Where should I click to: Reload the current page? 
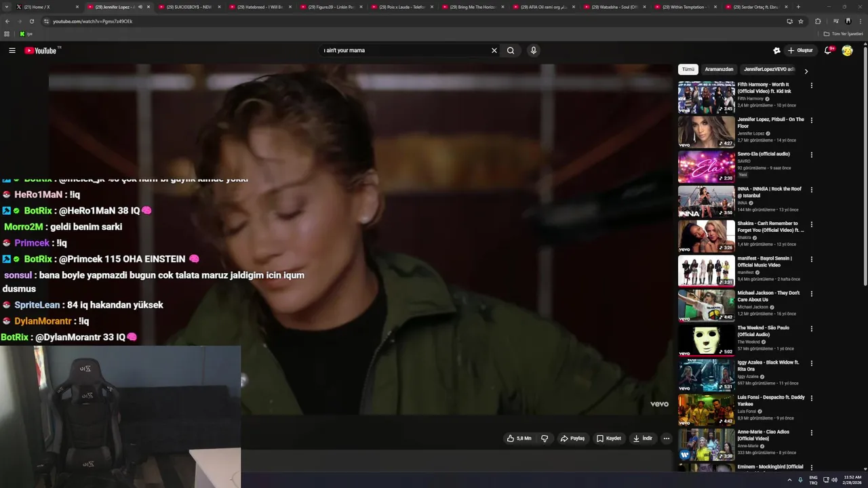[31, 21]
